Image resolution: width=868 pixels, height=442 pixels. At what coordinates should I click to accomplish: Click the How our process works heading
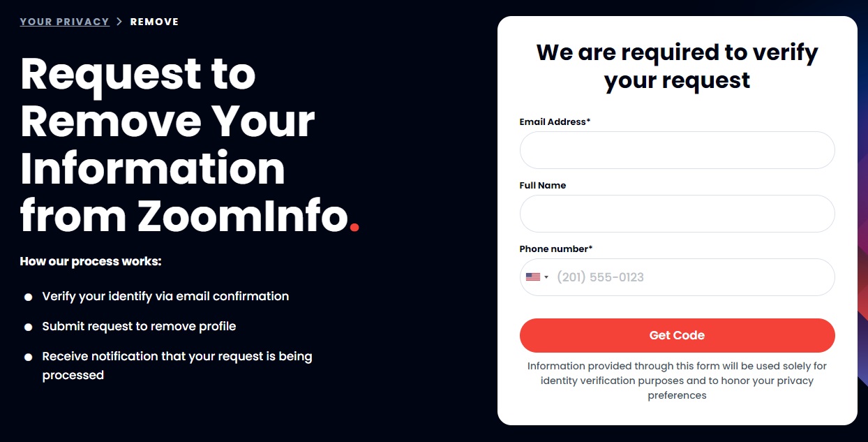point(91,261)
